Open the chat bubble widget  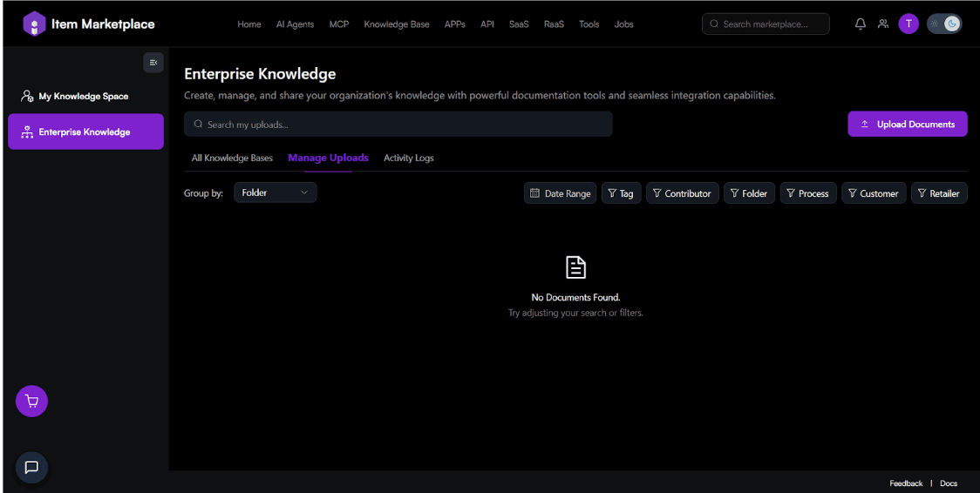pos(32,468)
